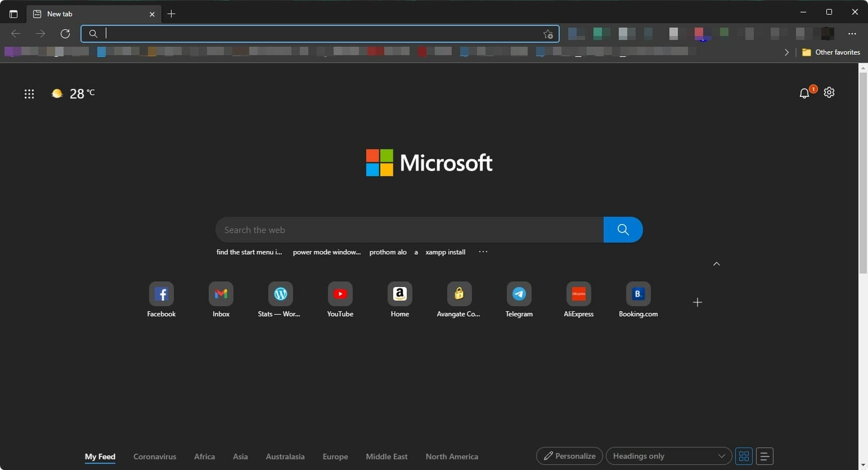This screenshot has height=470, width=868.
Task: Open Edge Settings and more ellipsis menu
Action: [x=852, y=34]
